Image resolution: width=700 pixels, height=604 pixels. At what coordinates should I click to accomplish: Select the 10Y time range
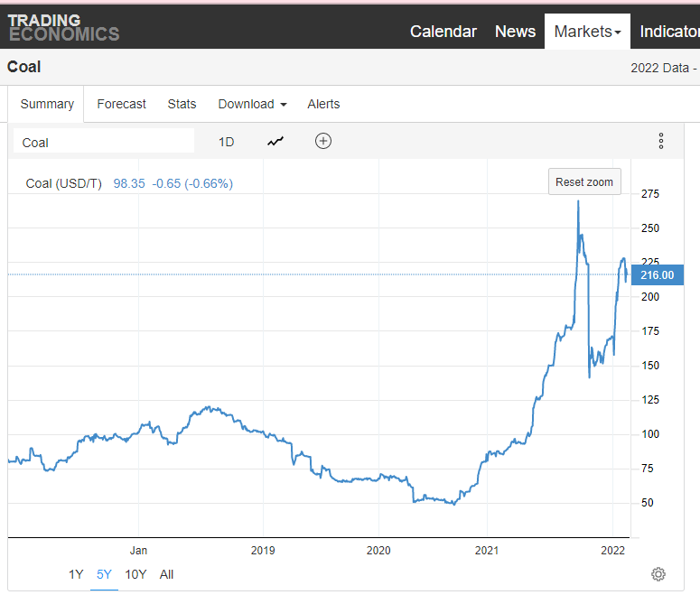[135, 574]
